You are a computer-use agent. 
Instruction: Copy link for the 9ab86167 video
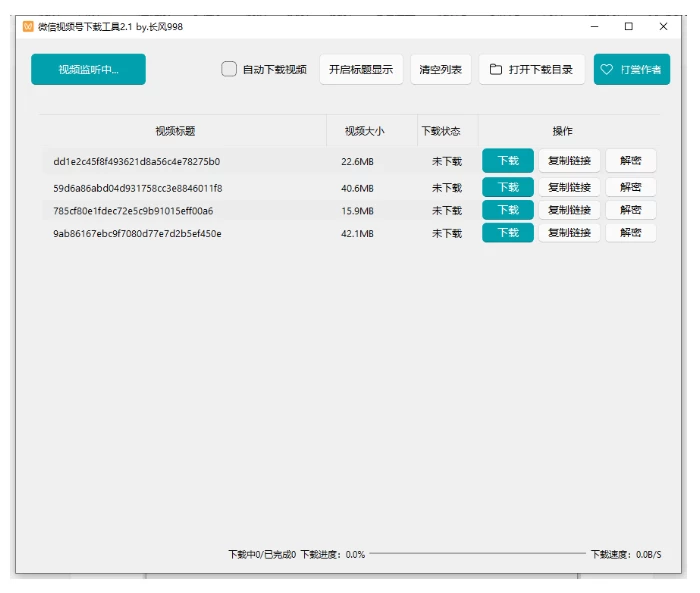click(x=569, y=233)
